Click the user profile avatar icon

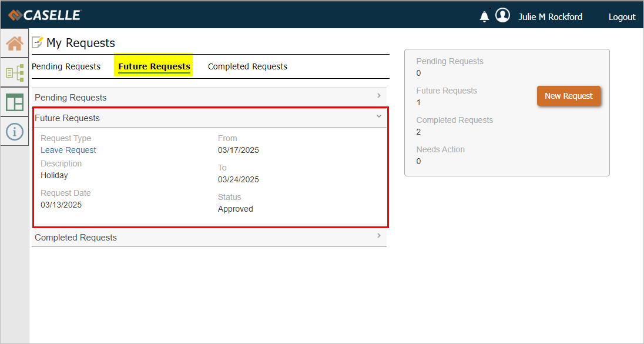click(502, 16)
